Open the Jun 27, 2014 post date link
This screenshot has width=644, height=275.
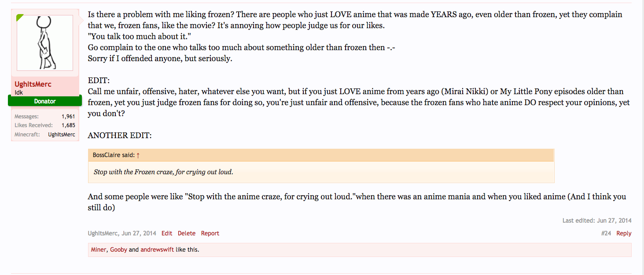(139, 233)
